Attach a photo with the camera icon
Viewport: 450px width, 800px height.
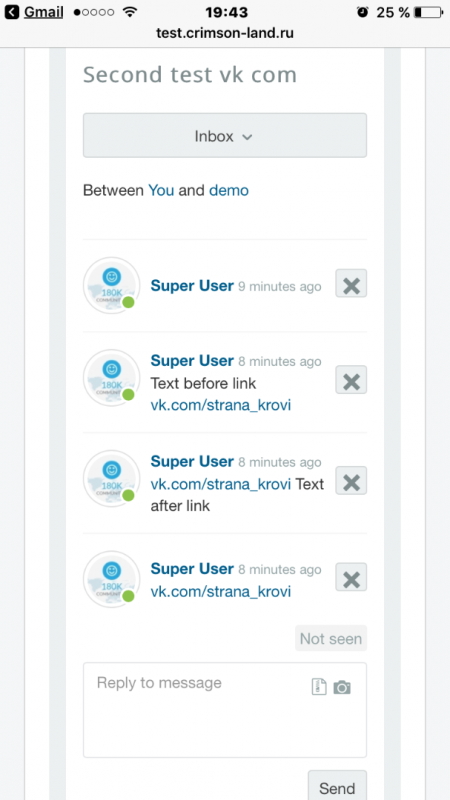[x=342, y=687]
